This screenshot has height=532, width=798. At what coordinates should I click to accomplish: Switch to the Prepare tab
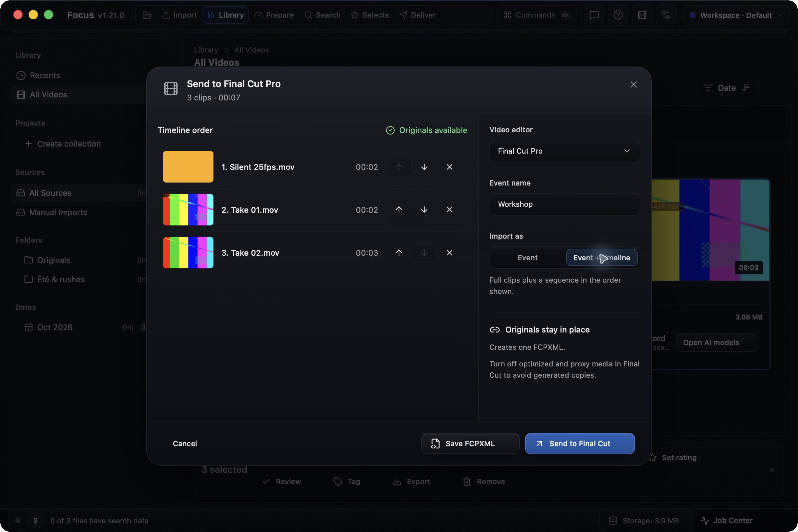274,15
